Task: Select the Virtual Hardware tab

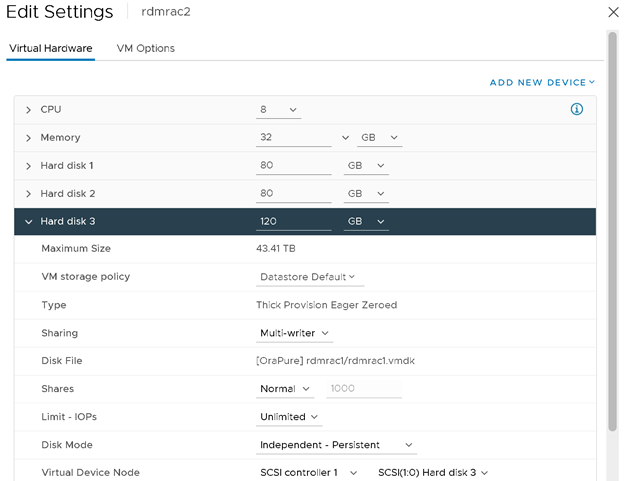Action: tap(50, 48)
